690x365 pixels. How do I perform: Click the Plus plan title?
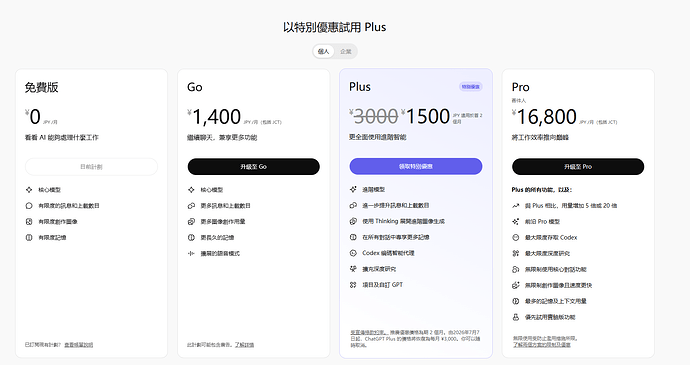(x=360, y=87)
